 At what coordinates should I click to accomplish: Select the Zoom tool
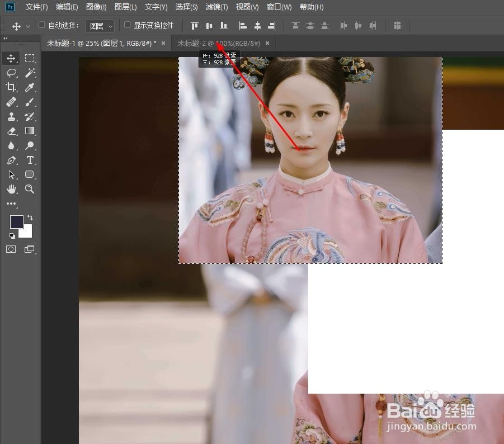coord(30,189)
